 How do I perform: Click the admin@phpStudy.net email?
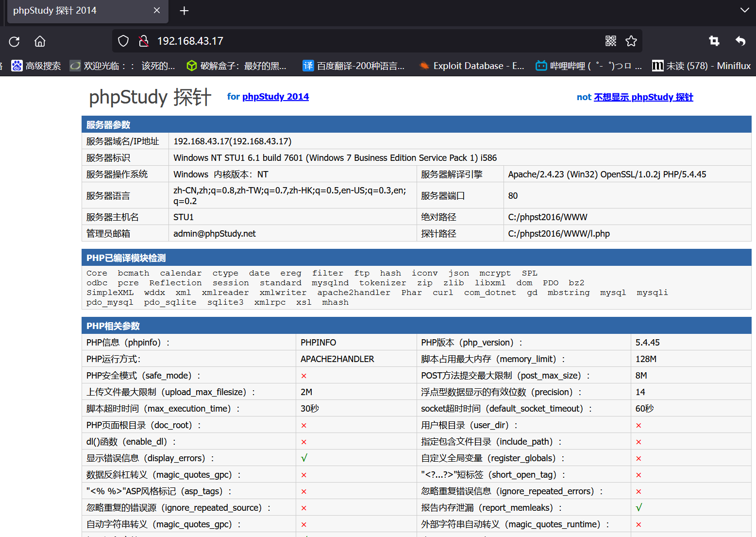pyautogui.click(x=215, y=234)
